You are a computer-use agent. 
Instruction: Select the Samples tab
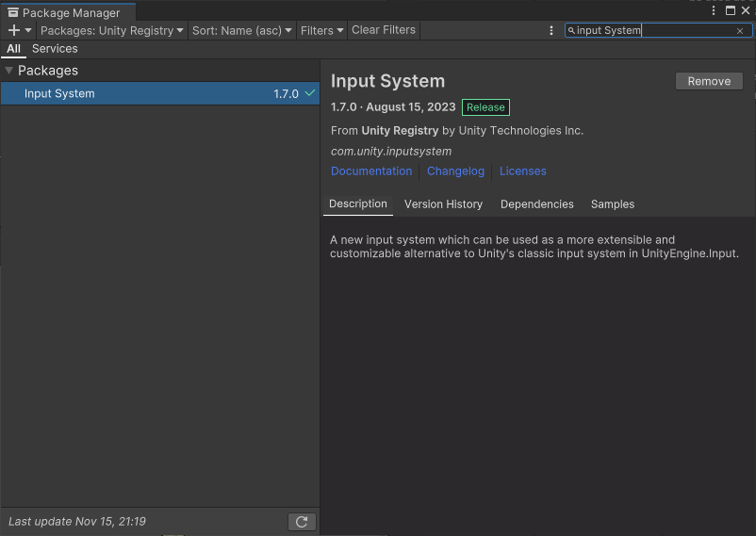pyautogui.click(x=613, y=204)
